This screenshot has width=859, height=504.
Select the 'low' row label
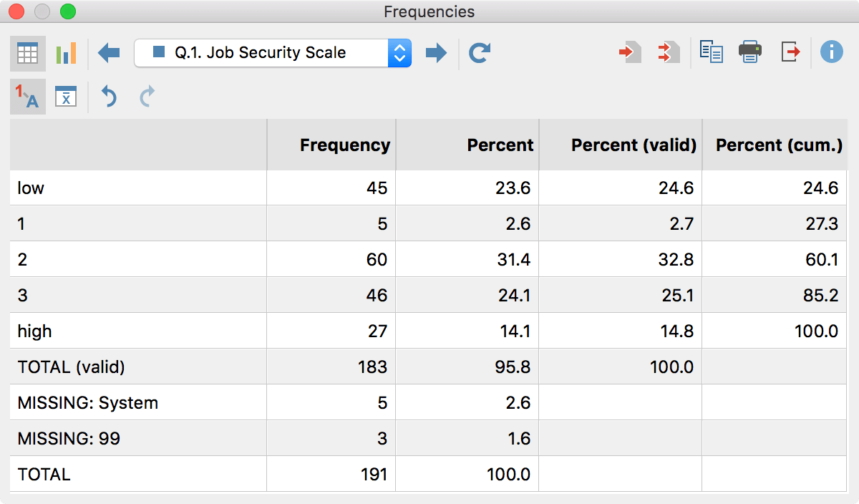click(31, 188)
